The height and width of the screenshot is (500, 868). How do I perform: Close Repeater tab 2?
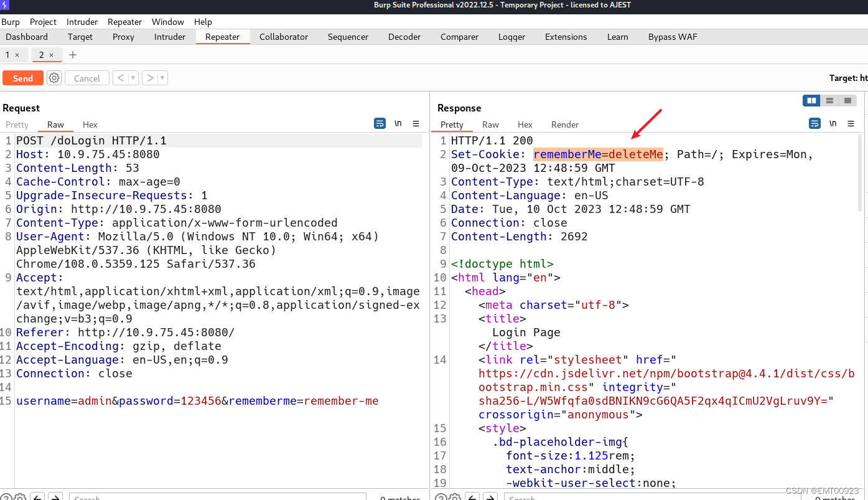(51, 55)
